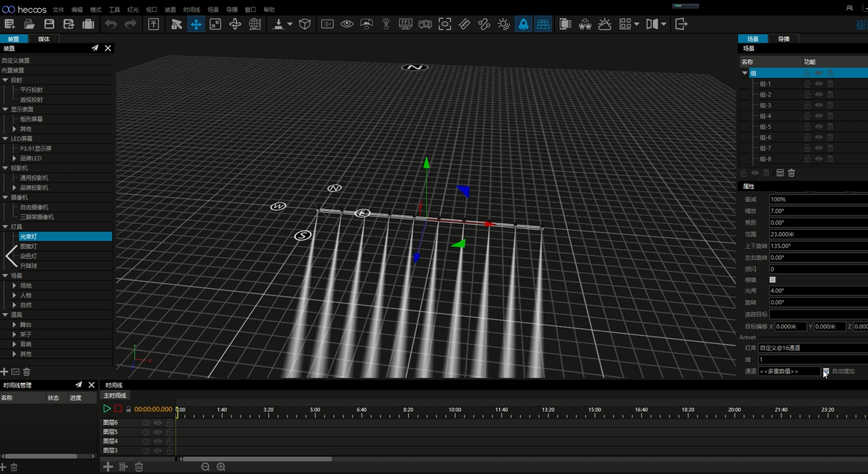
Task: Redo the last action
Action: click(131, 24)
